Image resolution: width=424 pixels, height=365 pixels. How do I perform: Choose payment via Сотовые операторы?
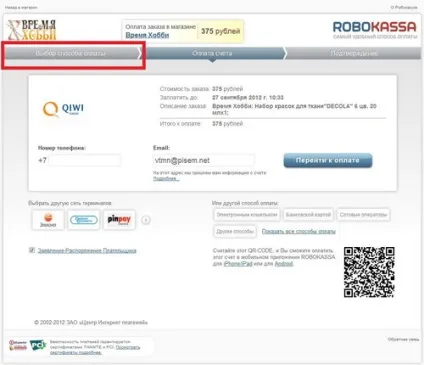coord(363,215)
